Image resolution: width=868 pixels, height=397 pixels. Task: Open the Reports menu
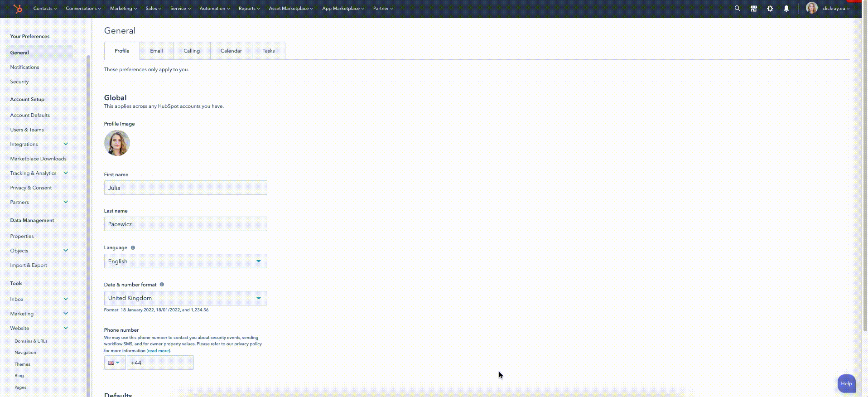pos(249,9)
